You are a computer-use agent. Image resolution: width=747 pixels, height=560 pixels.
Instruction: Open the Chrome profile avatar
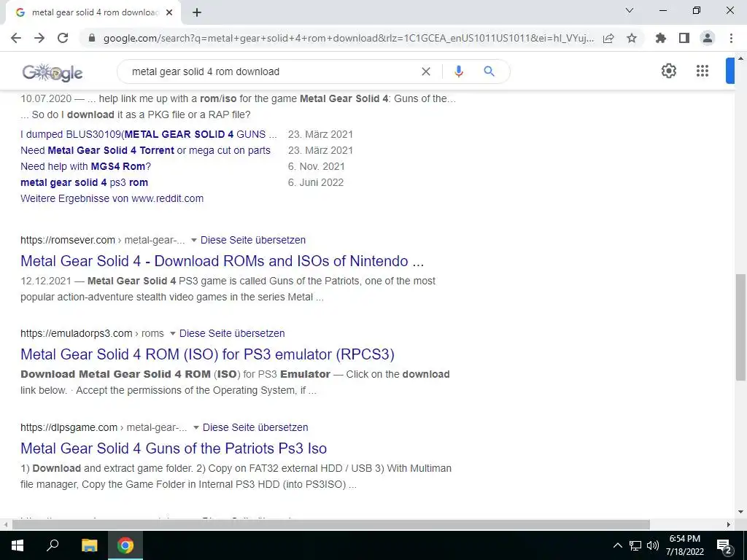(x=708, y=38)
